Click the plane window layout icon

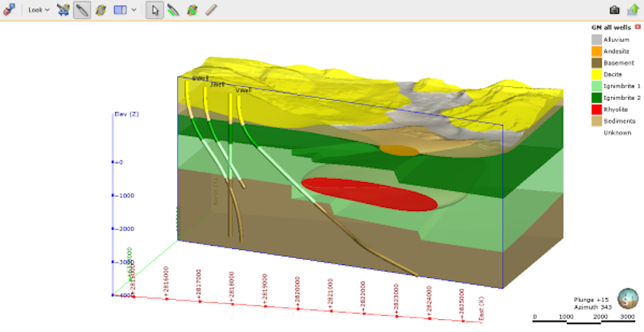tap(120, 10)
